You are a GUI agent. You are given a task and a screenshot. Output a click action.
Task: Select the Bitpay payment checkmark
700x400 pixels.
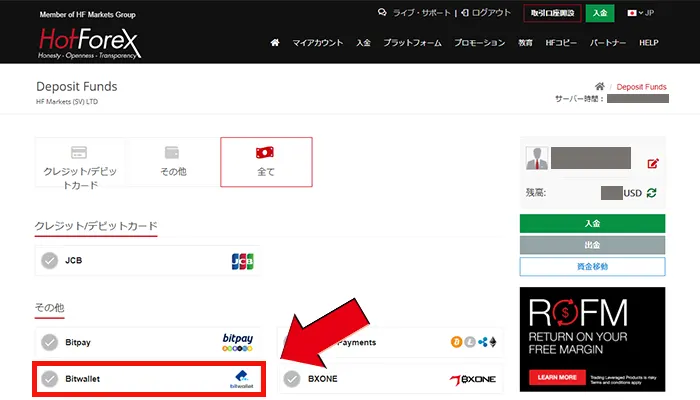[49, 342]
